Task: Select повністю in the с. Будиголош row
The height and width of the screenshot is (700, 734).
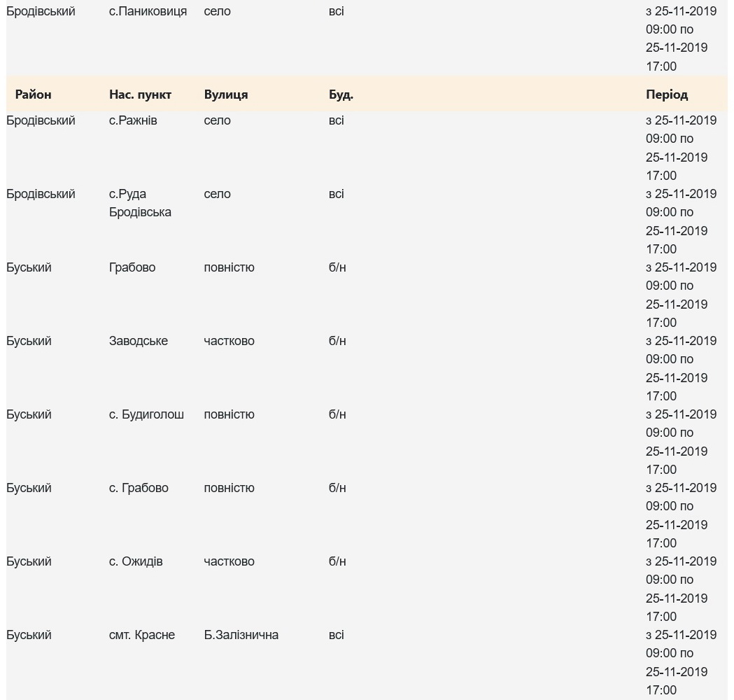Action: click(229, 414)
